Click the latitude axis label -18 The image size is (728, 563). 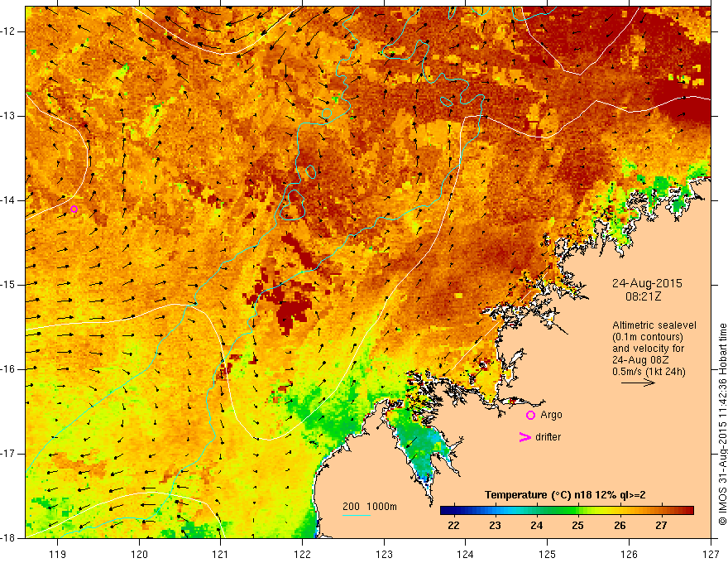(8, 538)
